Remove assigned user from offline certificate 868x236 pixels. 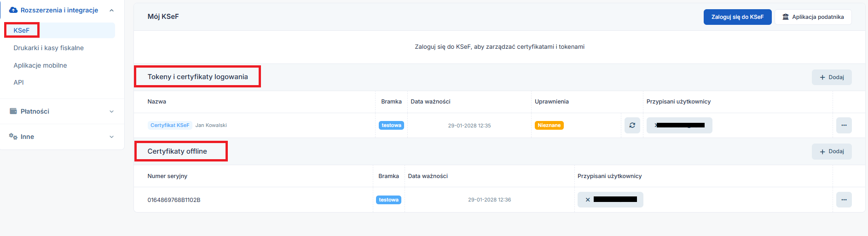click(x=588, y=200)
